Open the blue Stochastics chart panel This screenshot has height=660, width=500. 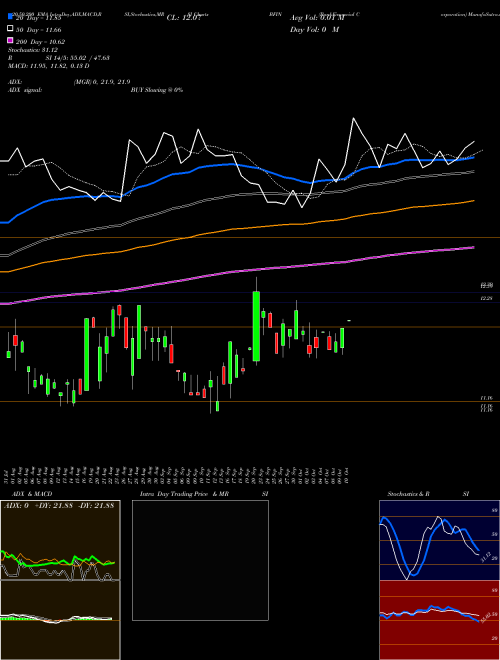(439, 540)
